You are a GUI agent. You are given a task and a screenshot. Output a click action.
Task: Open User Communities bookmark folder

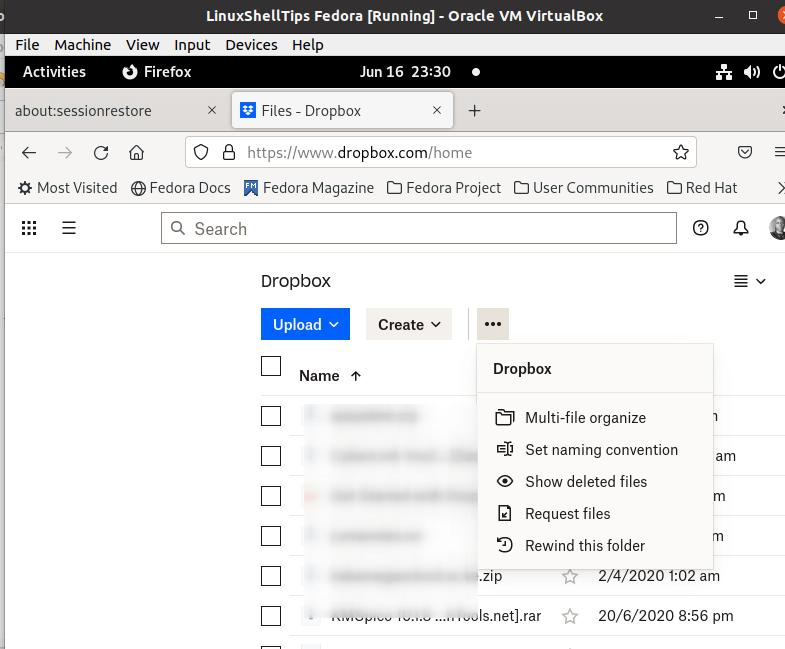coord(584,188)
